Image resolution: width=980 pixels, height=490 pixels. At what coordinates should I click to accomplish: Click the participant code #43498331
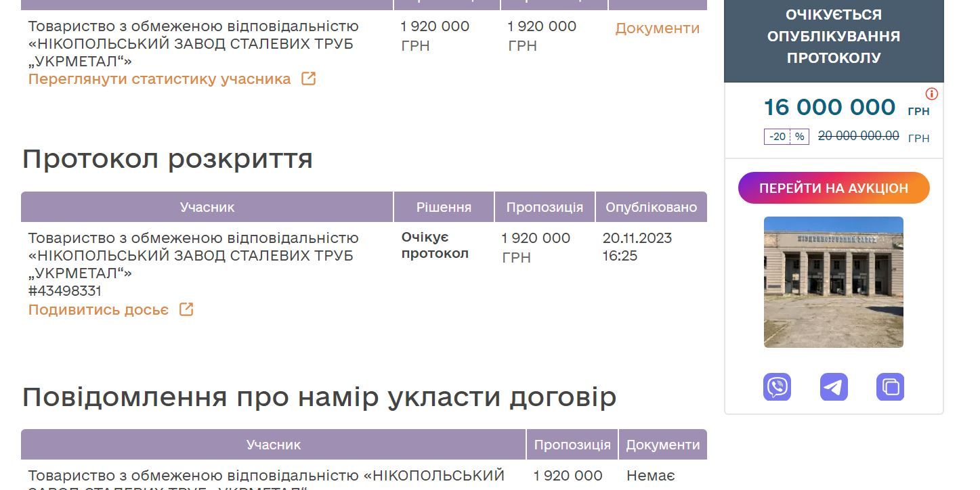[x=65, y=291]
